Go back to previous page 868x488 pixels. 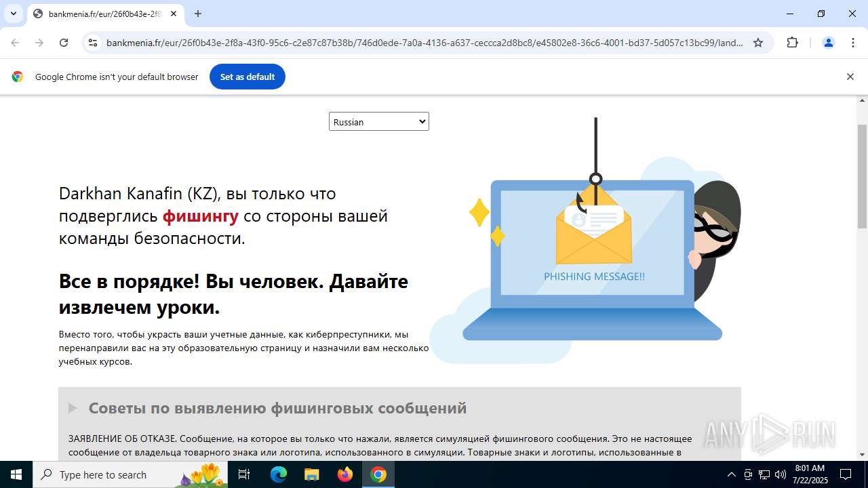point(15,43)
